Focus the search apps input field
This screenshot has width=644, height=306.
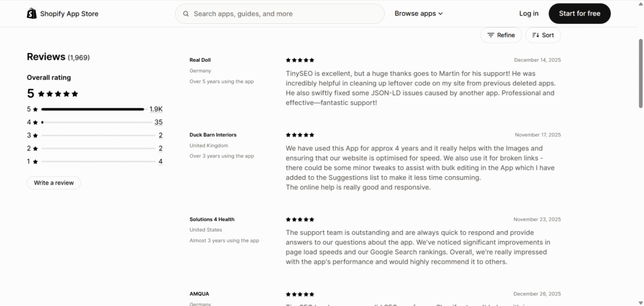click(283, 14)
